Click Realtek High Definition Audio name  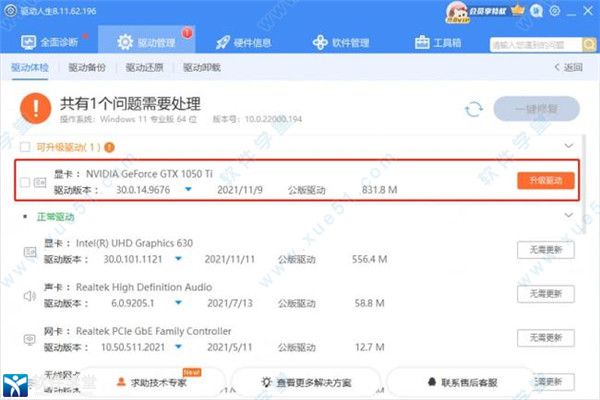point(144,287)
